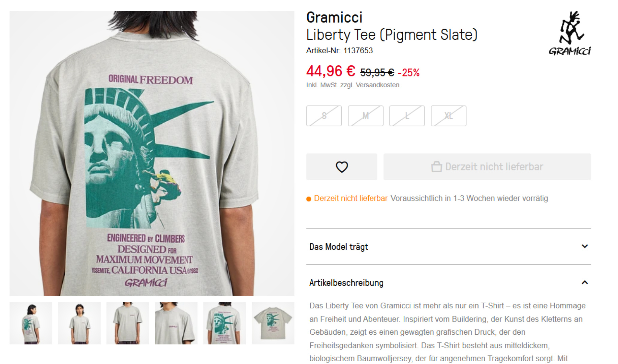
Task: Show last thumbnail of flat-lay shirt
Action: click(273, 323)
